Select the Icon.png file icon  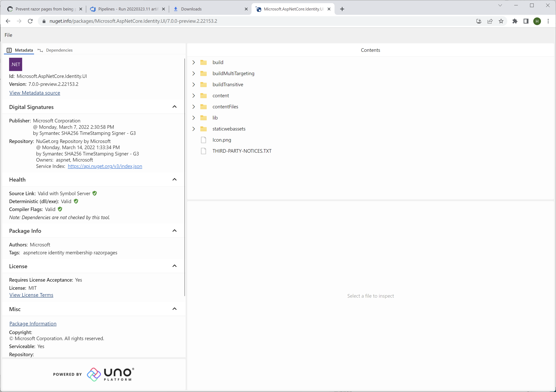coord(203,140)
